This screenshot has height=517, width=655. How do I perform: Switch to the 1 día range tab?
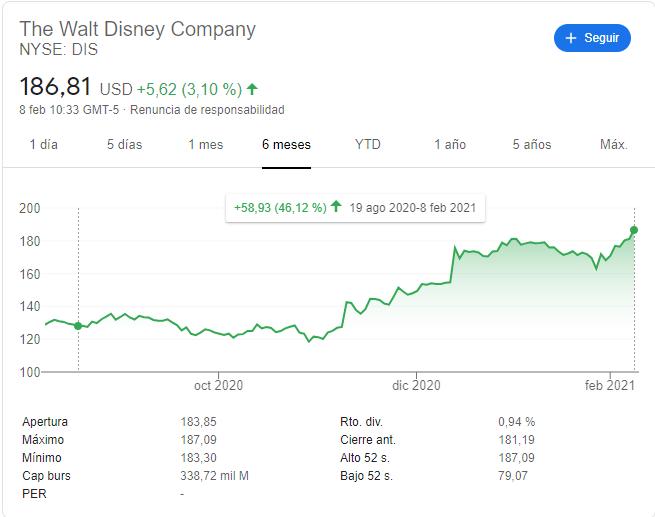43,144
